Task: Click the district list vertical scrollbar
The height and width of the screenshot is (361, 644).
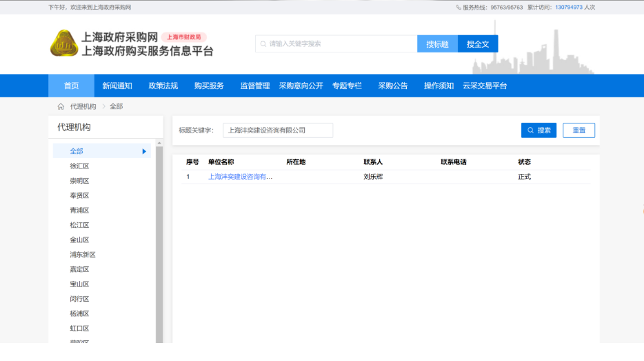Action: click(159, 244)
